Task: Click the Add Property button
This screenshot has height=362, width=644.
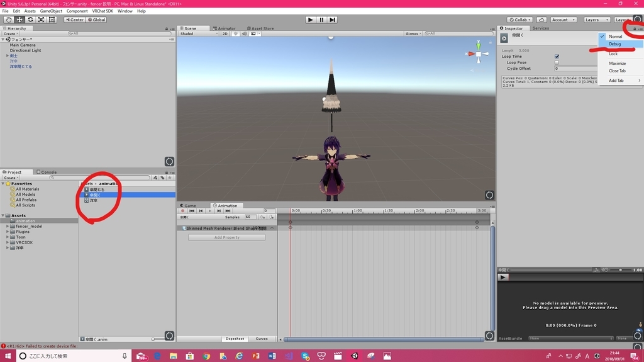Action: [x=226, y=237]
